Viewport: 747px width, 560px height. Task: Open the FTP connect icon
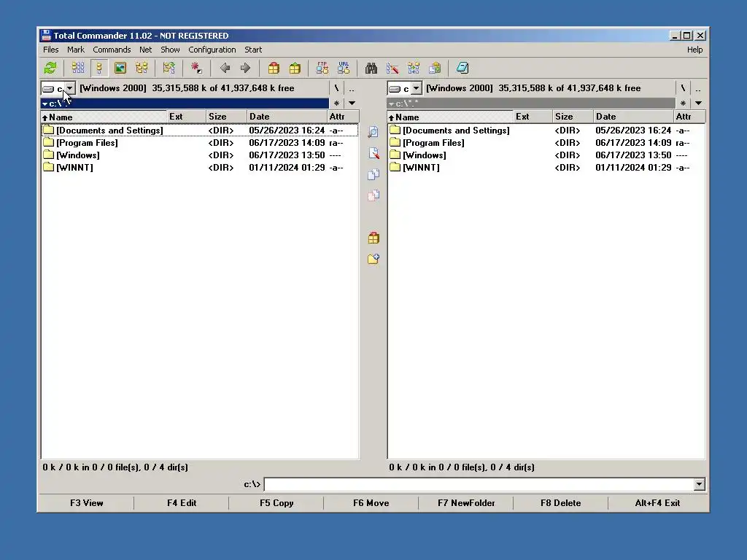click(322, 68)
